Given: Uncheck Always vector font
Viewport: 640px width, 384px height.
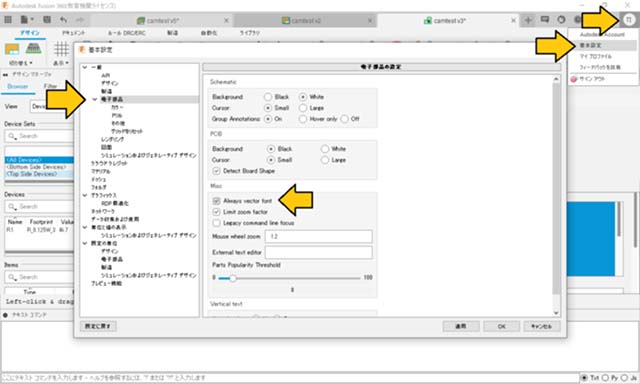Looking at the screenshot, I should coord(216,201).
